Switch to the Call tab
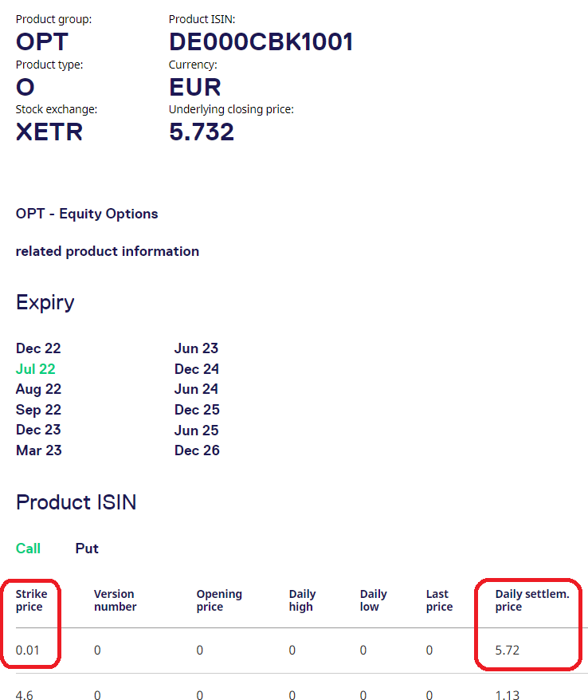The height and width of the screenshot is (700, 588). pos(28,549)
